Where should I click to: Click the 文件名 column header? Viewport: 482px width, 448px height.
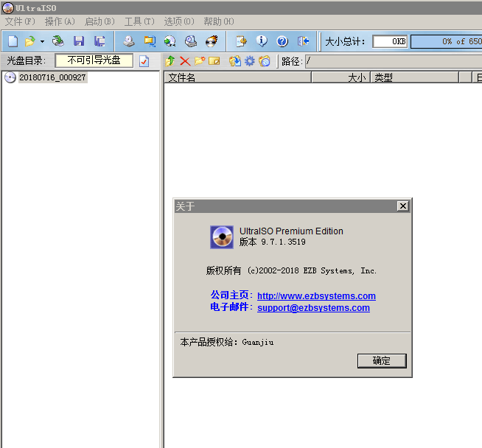click(x=237, y=77)
